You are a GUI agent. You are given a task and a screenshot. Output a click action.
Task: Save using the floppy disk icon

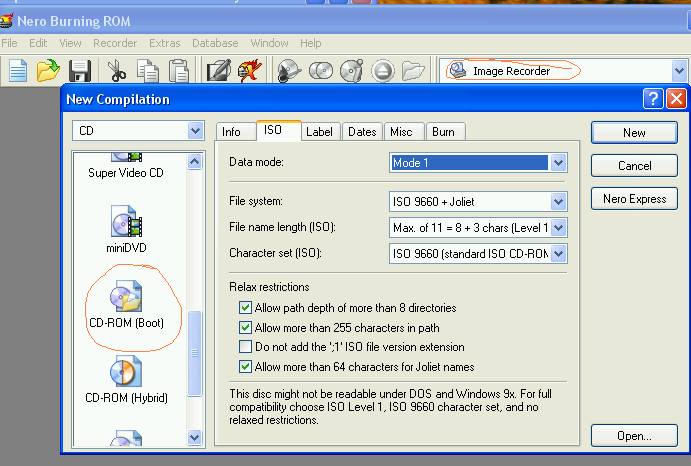[x=80, y=71]
